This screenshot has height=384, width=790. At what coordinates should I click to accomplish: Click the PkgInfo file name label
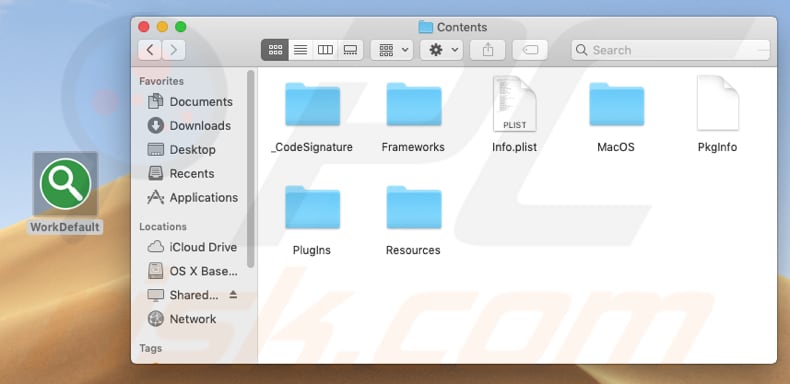(x=717, y=147)
